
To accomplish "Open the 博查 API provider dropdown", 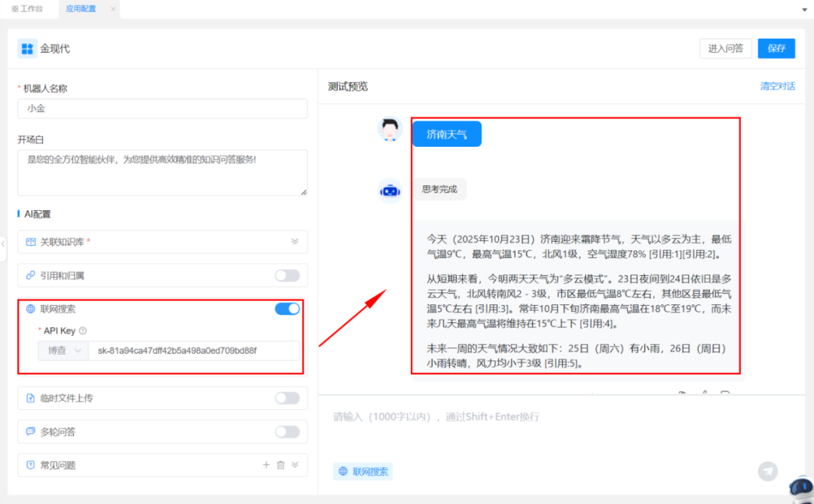I will pos(63,350).
